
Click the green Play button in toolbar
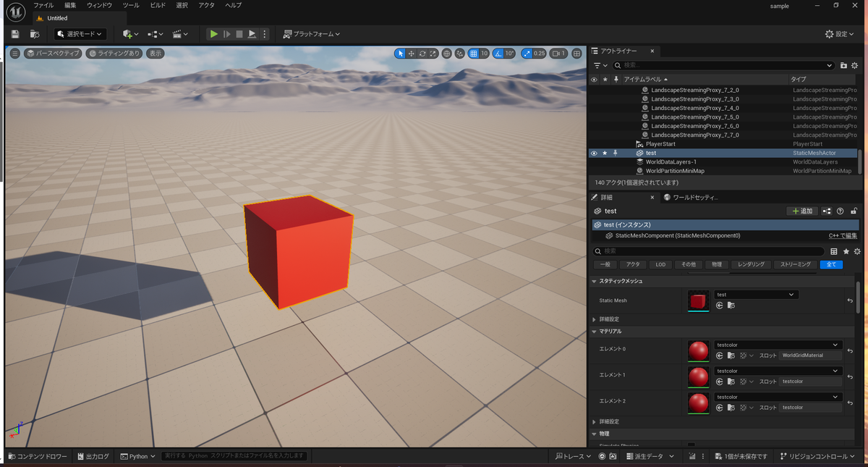213,34
